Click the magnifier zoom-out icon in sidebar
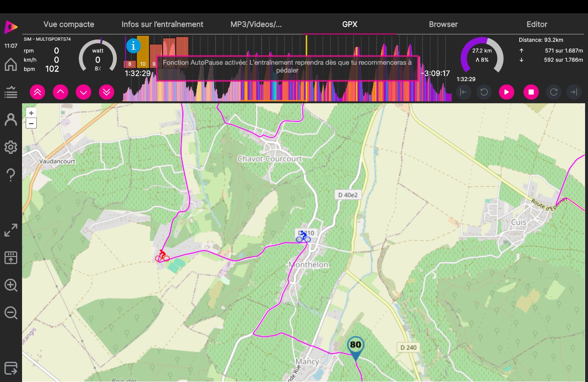The width and height of the screenshot is (588, 382). 11,313
